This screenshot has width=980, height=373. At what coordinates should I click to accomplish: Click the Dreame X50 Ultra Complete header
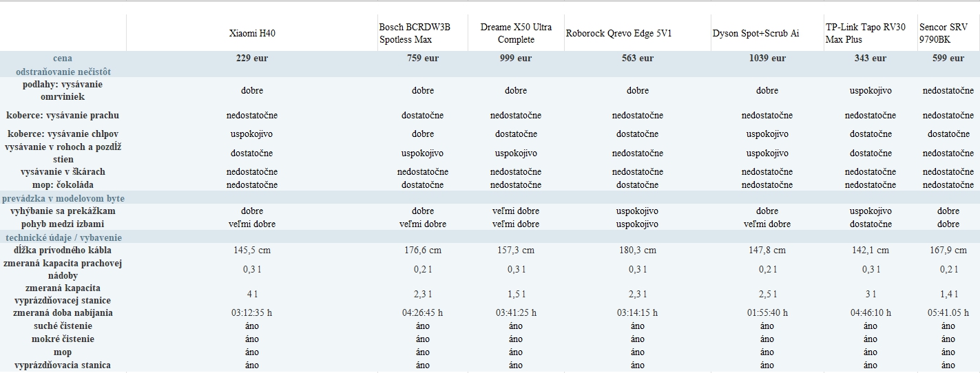coord(516,33)
